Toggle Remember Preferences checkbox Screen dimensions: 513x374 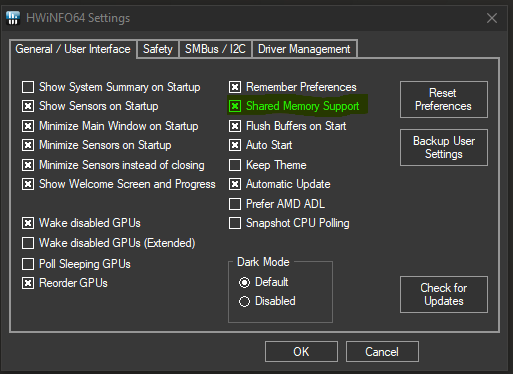235,87
